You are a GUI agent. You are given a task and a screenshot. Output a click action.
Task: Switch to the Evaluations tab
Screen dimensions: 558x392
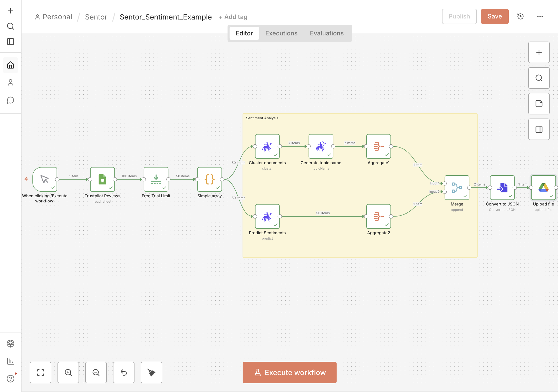point(326,33)
